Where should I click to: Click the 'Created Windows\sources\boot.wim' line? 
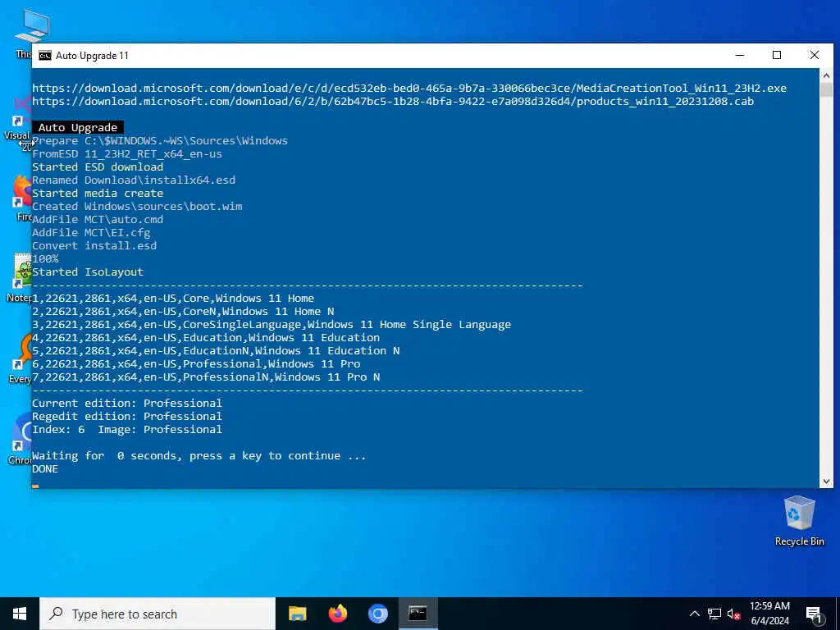(137, 206)
